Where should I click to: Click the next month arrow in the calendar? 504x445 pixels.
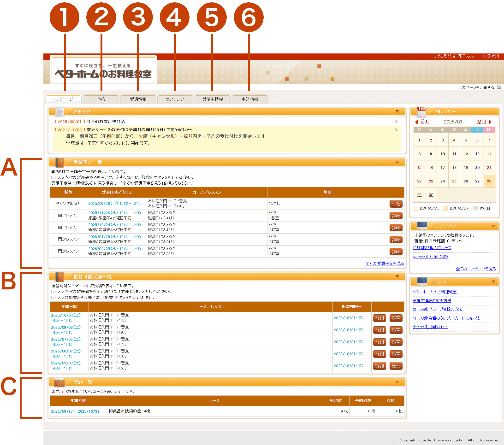(x=490, y=122)
